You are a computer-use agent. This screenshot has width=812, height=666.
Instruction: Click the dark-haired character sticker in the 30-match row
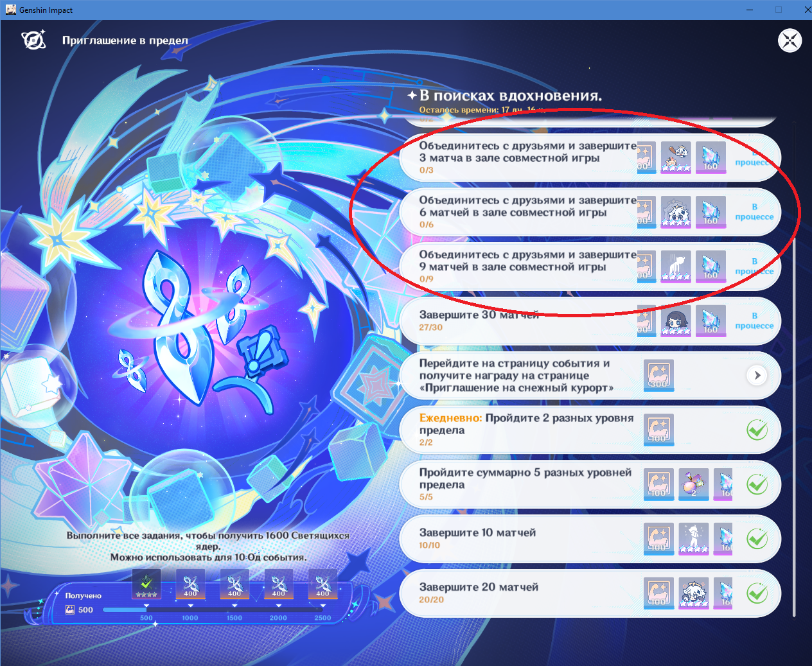pyautogui.click(x=676, y=321)
